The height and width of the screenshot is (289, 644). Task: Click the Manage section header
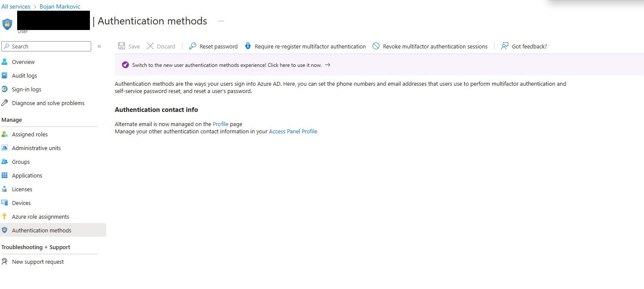click(x=12, y=120)
